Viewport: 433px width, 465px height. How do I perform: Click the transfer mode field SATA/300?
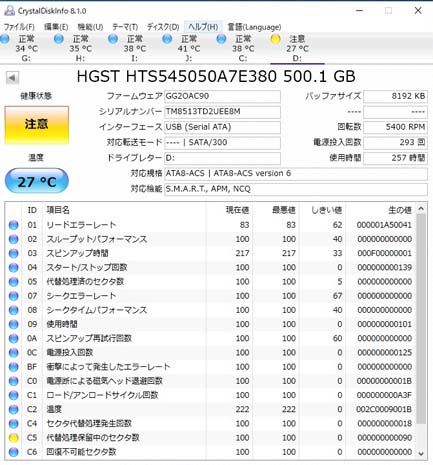pyautogui.click(x=222, y=143)
